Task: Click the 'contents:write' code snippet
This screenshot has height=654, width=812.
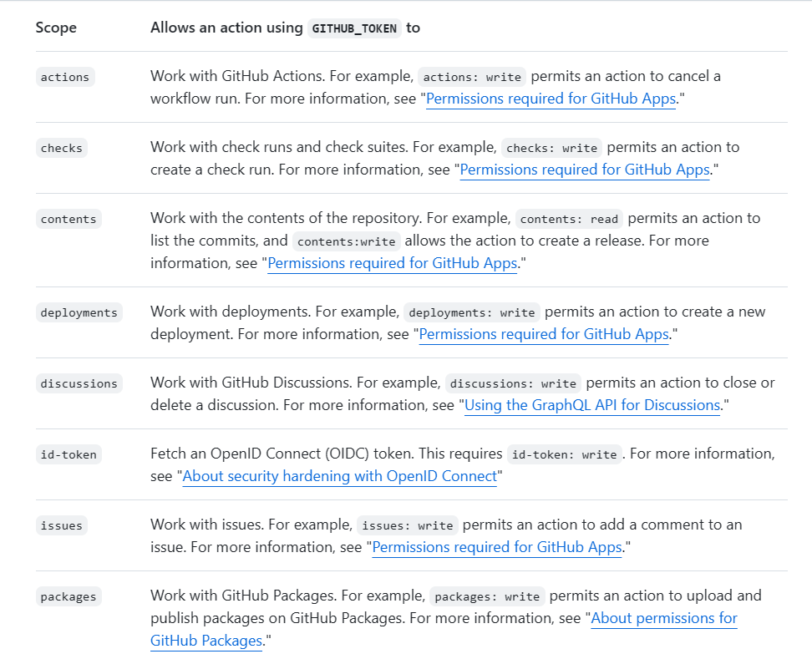Action: point(347,241)
